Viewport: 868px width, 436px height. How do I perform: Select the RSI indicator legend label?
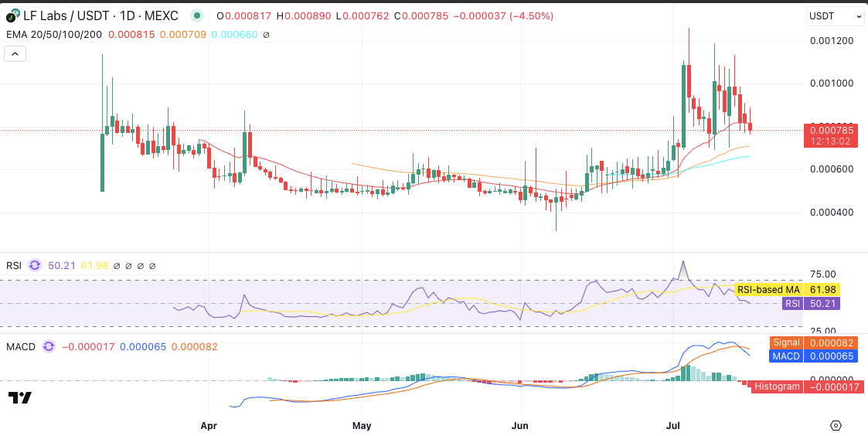click(x=14, y=265)
